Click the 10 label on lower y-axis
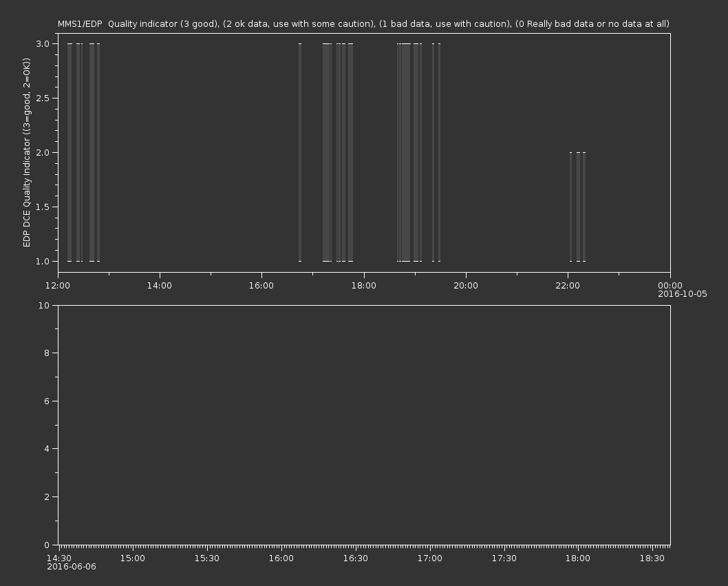Screen dimensions: 728x586 tap(44, 305)
